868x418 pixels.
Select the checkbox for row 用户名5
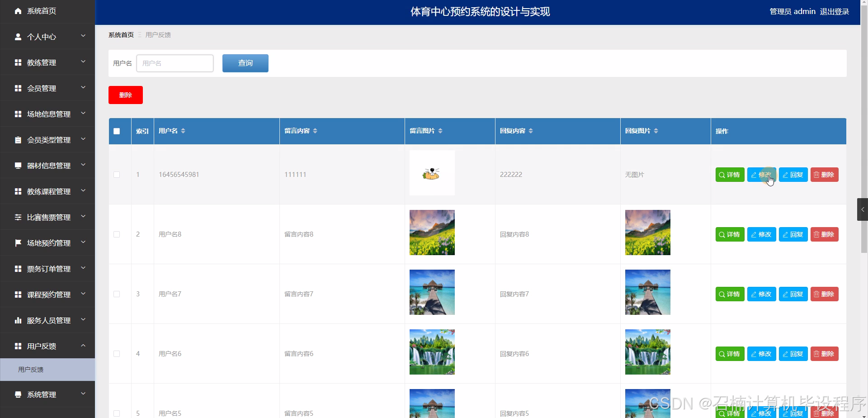click(117, 413)
